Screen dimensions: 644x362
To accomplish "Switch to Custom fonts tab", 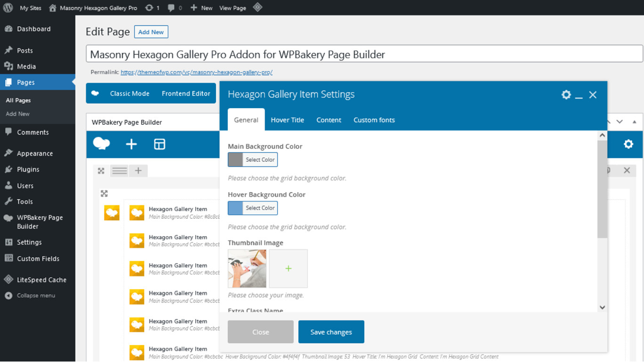I will coord(374,120).
